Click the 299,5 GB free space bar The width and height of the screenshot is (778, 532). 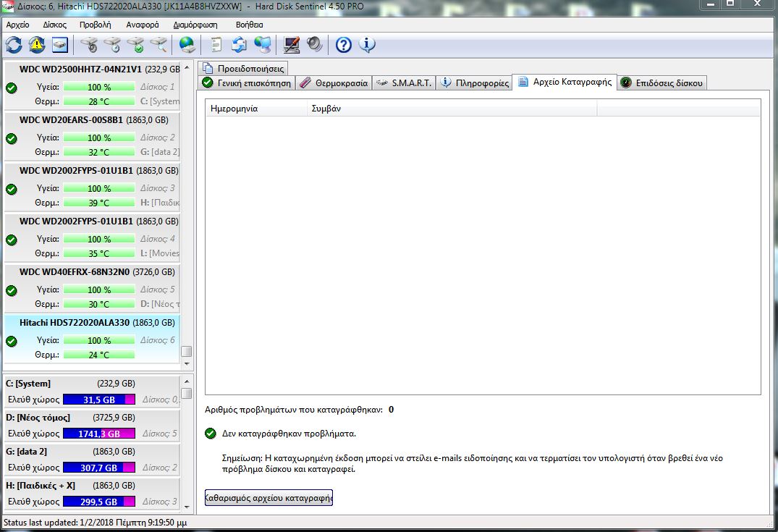point(98,502)
